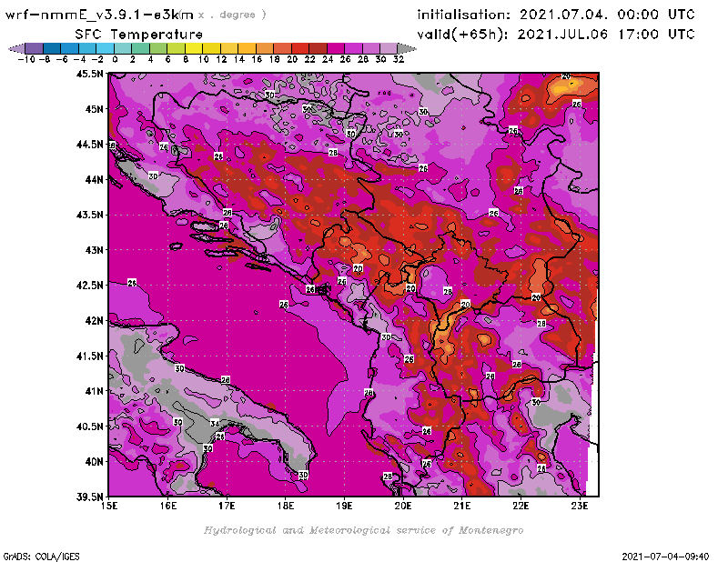Click the '43.5N' latitude label

coord(90,215)
